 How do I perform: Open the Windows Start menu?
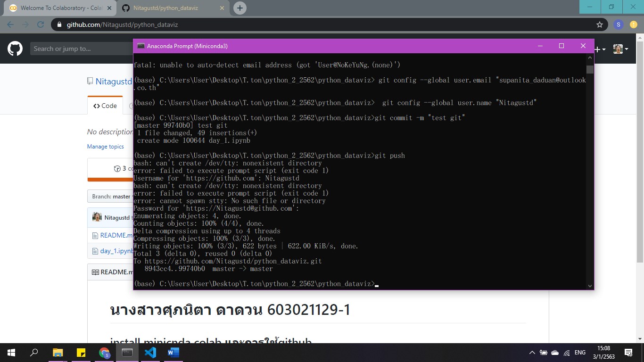11,352
